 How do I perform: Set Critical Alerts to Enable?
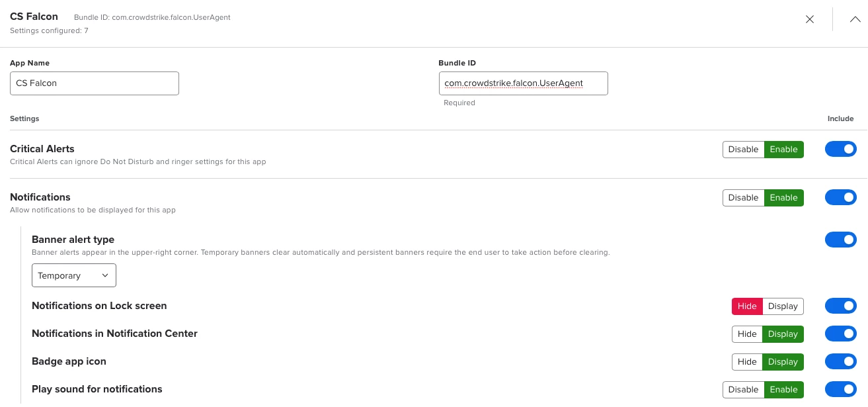click(784, 150)
